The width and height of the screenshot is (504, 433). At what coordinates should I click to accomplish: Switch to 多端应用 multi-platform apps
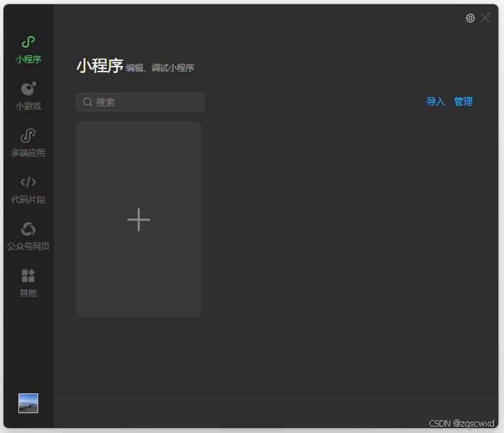click(28, 143)
